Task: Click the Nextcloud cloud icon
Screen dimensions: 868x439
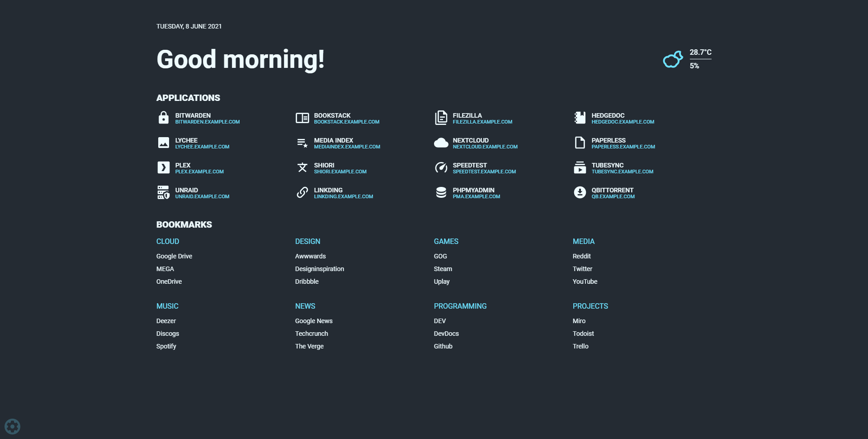Action: tap(441, 143)
